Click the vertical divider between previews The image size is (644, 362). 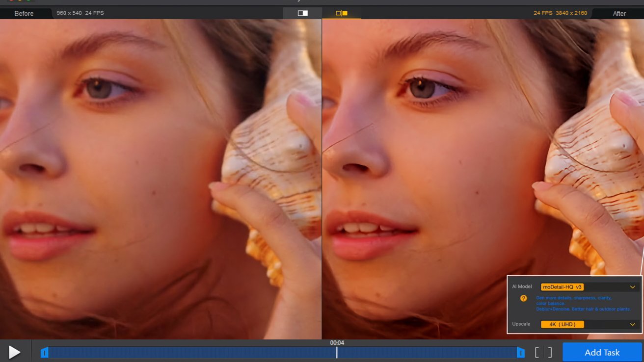322,179
